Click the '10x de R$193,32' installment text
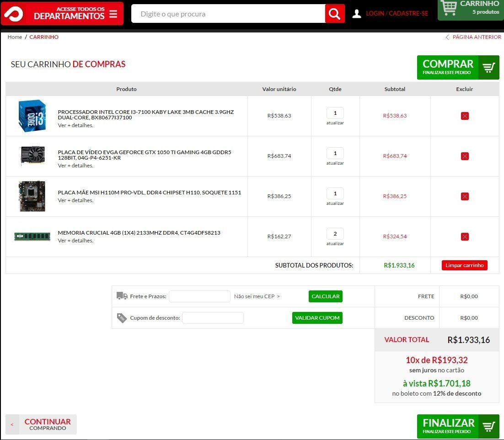The height and width of the screenshot is (440, 504). [436, 360]
